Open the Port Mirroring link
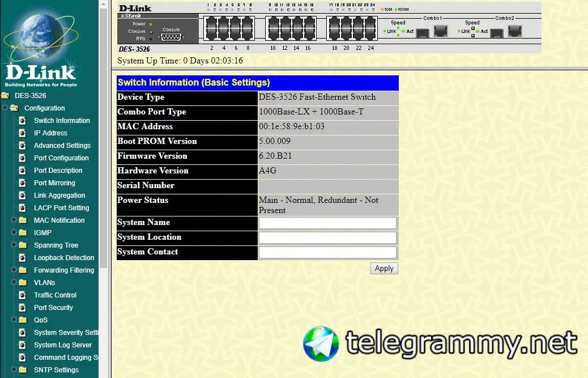The image size is (588, 378). pyautogui.click(x=54, y=183)
